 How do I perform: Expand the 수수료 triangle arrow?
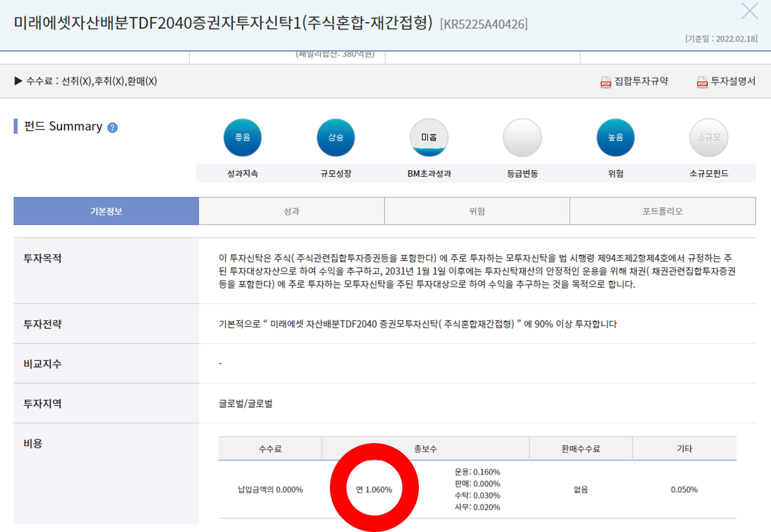click(18, 81)
